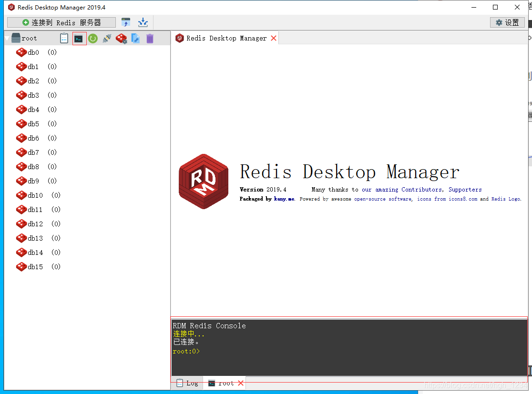Screen dimensions: 532x394
Task: Click the app icon in the title bar
Action: pos(11,7)
